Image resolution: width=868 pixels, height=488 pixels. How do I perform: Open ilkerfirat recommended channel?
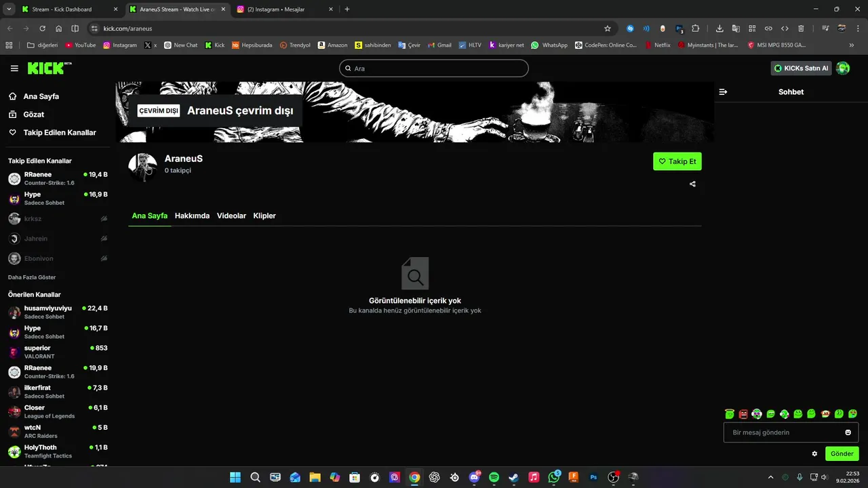coord(58,392)
